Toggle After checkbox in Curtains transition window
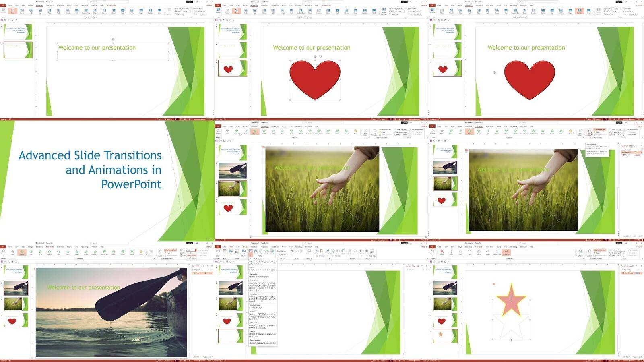Image resolution: width=644 pixels, height=362 pixels. tap(623, 14)
